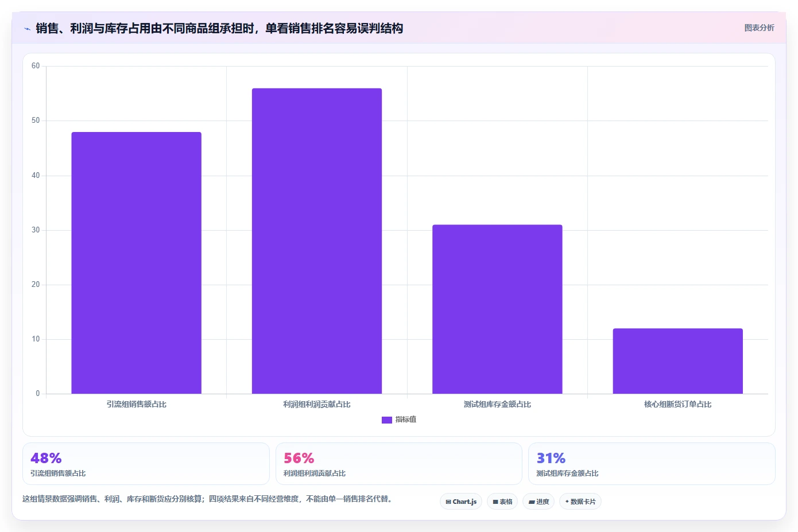Click x-axis label 测试组库存金额占比
This screenshot has height=532, width=798.
pos(497,405)
